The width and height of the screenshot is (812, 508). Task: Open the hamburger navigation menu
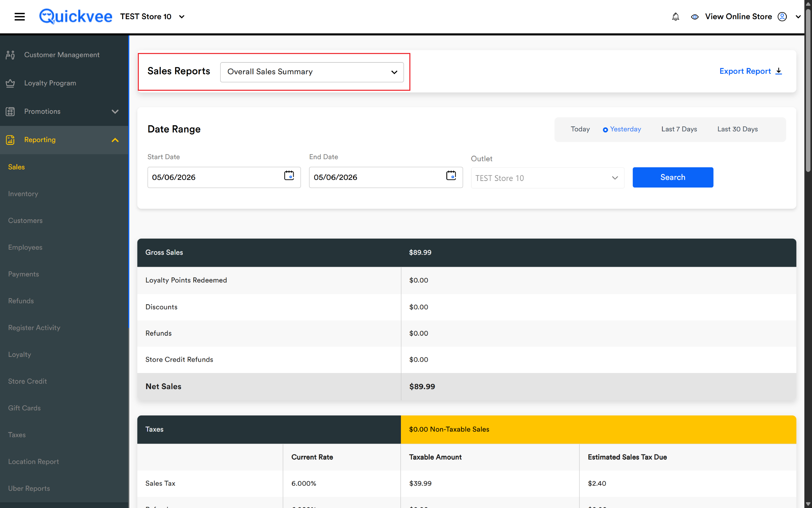click(x=19, y=16)
